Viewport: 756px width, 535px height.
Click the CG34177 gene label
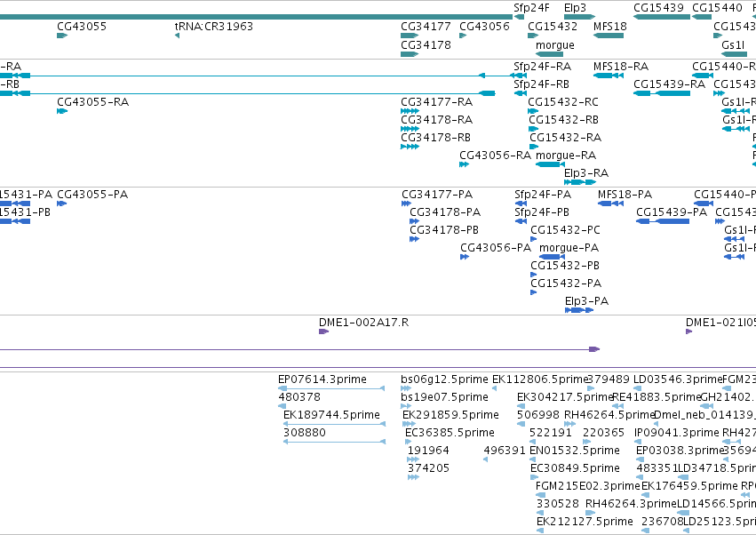pyautogui.click(x=426, y=26)
